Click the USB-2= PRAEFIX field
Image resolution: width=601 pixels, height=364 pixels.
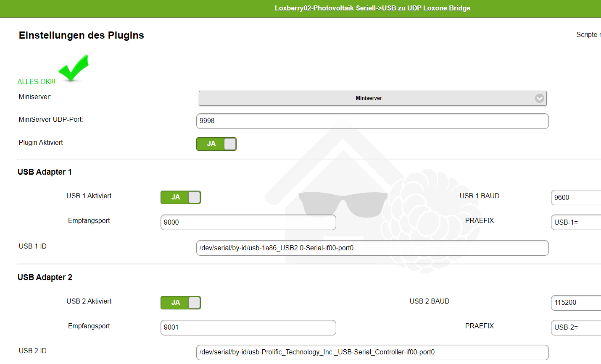[x=576, y=327]
